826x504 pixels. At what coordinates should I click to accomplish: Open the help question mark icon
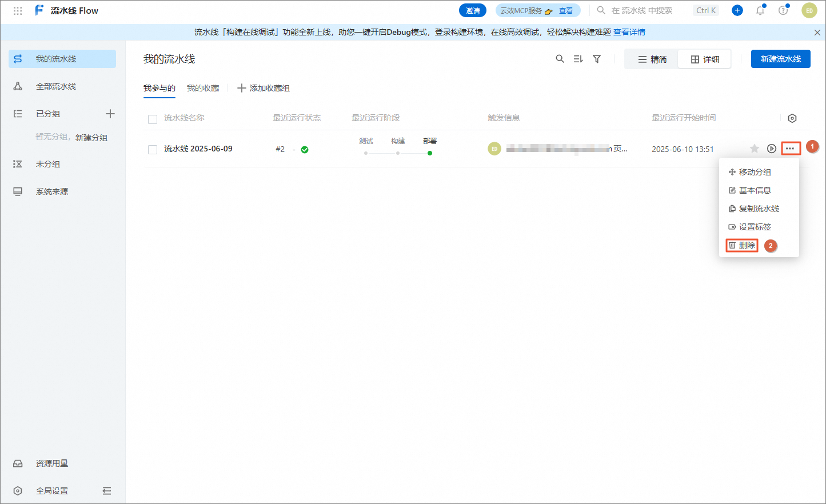(x=783, y=10)
